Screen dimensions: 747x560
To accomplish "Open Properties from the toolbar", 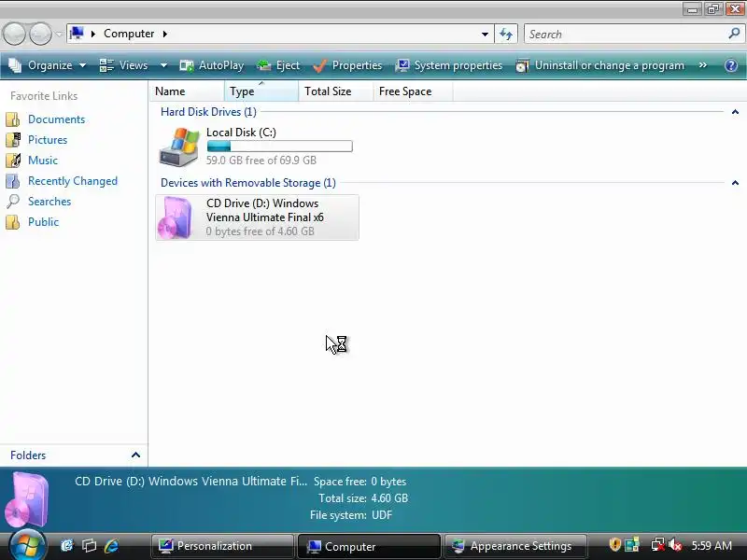I will pyautogui.click(x=347, y=65).
